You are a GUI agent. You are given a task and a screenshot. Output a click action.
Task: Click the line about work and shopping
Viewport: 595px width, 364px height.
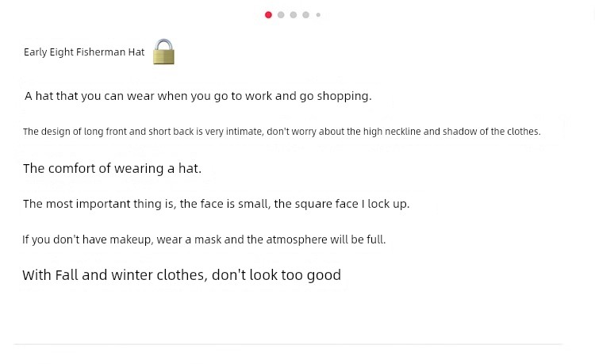tap(198, 96)
